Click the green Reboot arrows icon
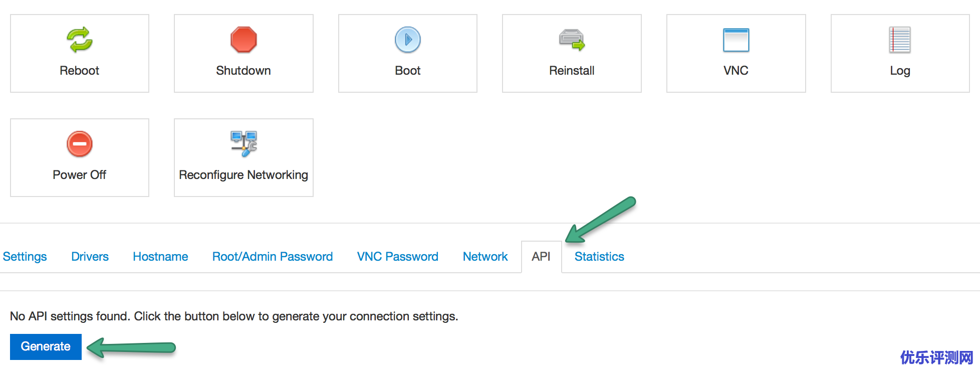This screenshot has height=371, width=980. pos(80,40)
